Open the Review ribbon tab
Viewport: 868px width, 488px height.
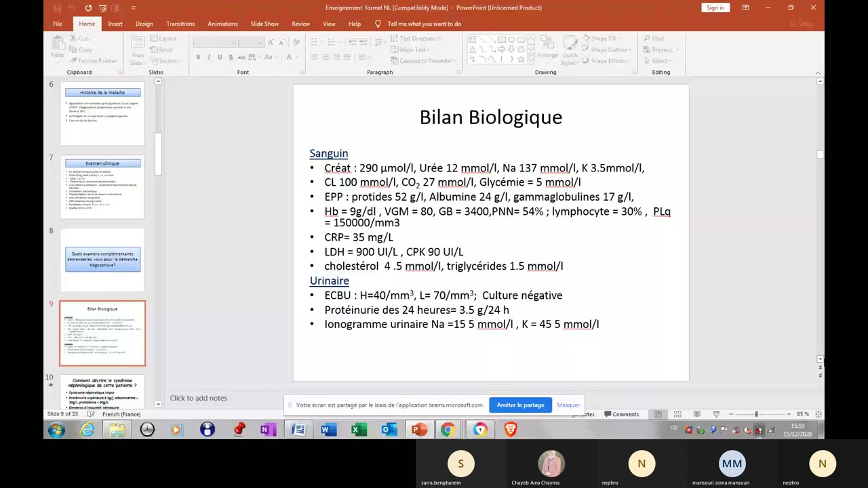tap(300, 24)
